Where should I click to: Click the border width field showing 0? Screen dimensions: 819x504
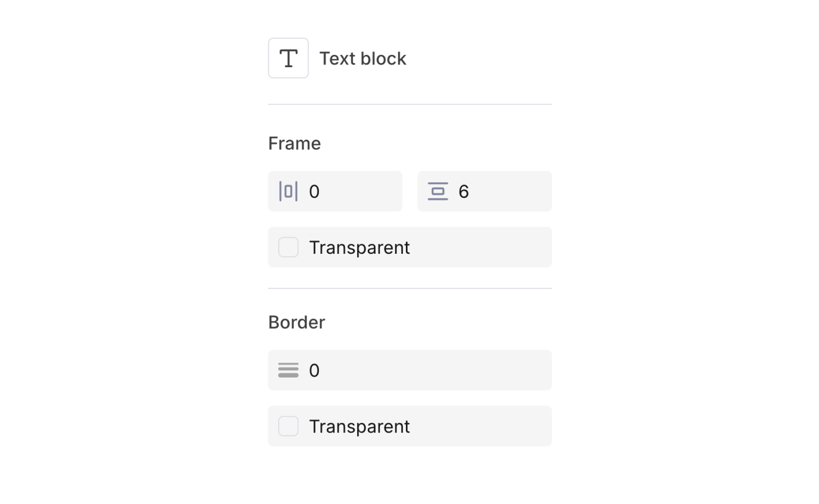click(x=403, y=370)
